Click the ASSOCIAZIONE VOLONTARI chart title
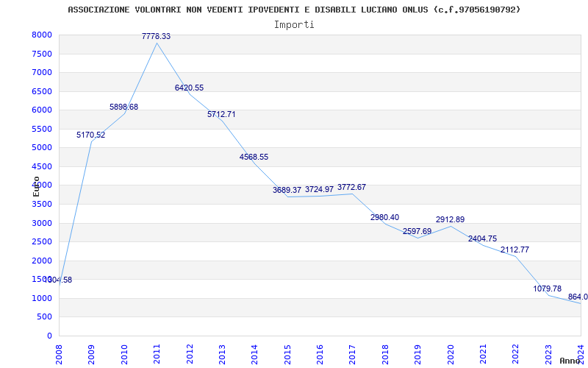The height and width of the screenshot is (368, 588). coord(294,10)
